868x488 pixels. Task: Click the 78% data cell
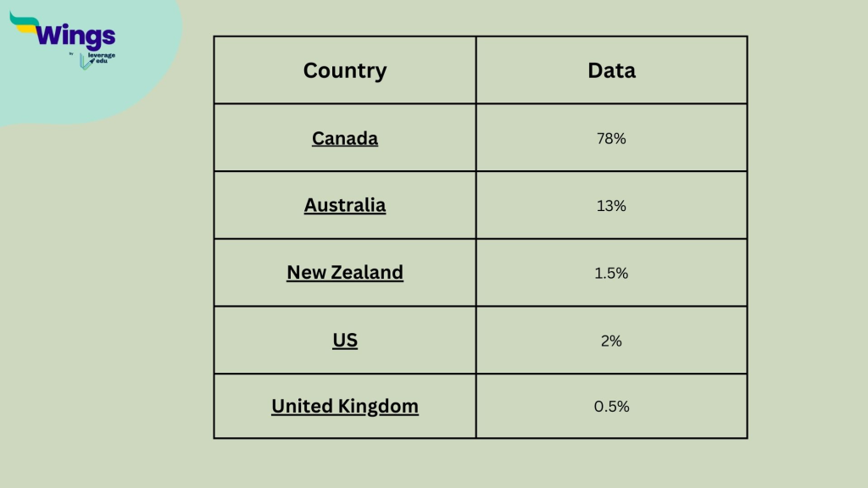(611, 138)
